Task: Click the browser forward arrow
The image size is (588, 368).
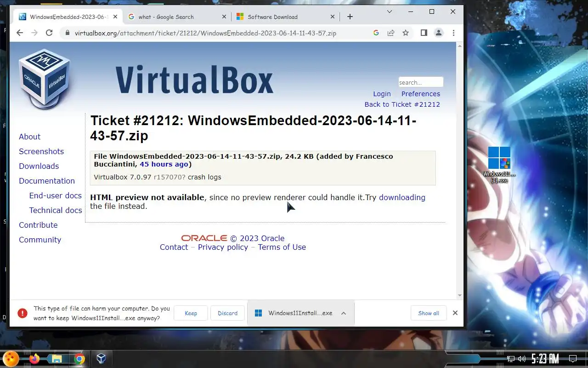Action: pyautogui.click(x=34, y=33)
